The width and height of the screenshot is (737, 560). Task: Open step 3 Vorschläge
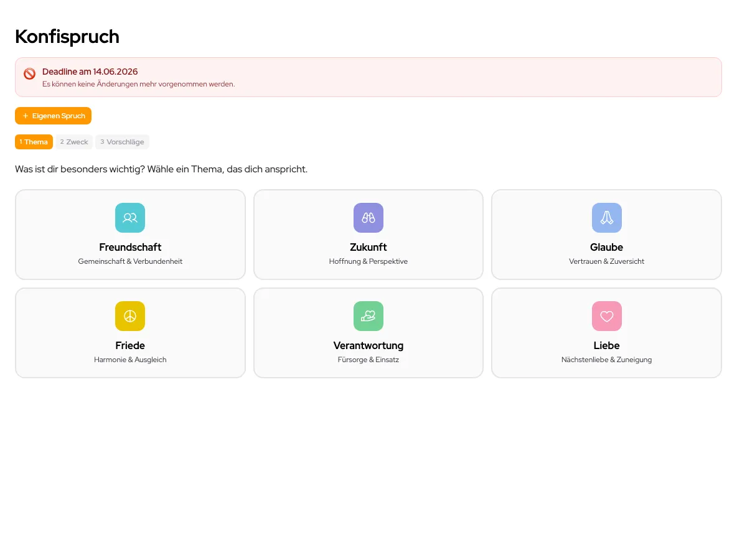click(x=122, y=142)
